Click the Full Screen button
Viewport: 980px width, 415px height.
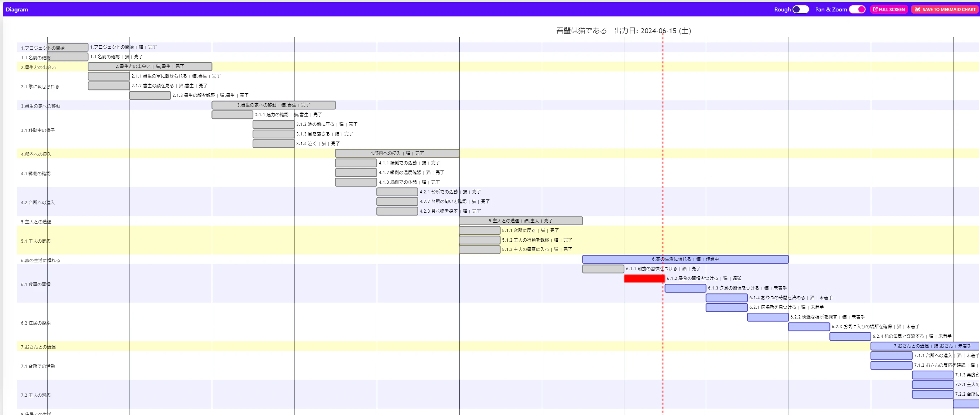(889, 10)
